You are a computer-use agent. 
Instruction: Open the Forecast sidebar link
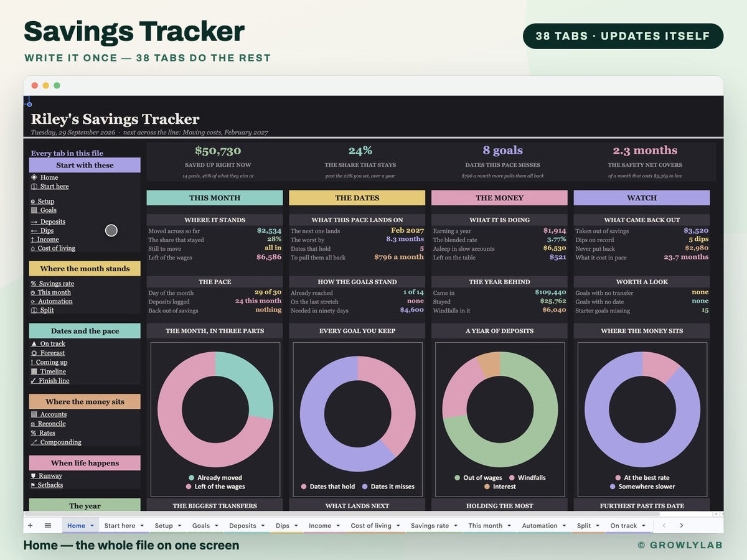click(48, 353)
